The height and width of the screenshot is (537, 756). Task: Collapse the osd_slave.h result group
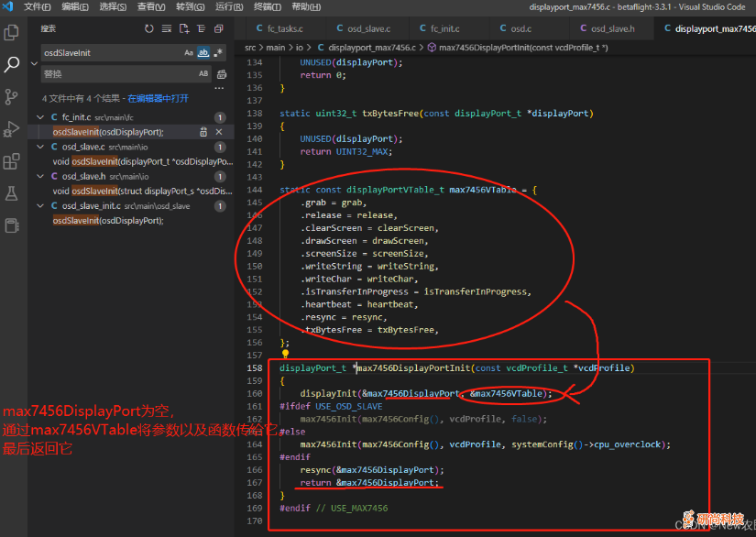pyautogui.click(x=40, y=176)
